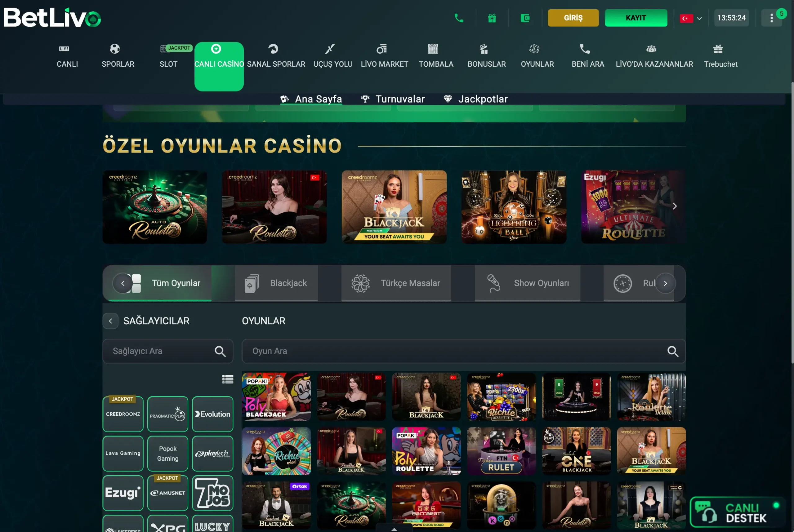Select the Ana Sayfa tab
The image size is (794, 532).
[x=311, y=99]
